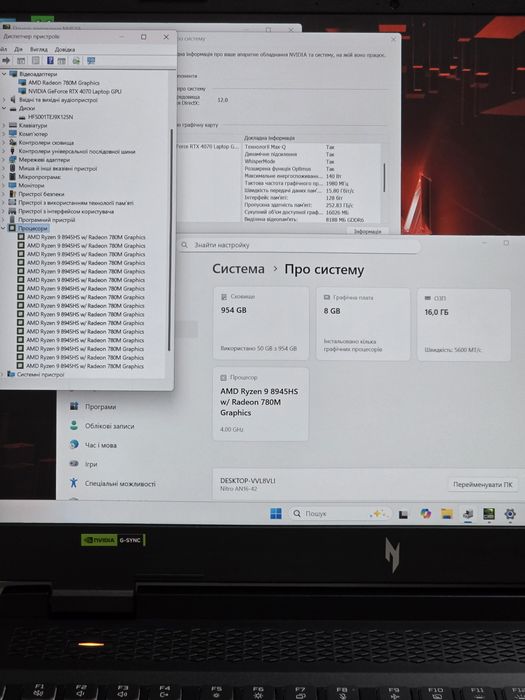Expand the Системні пристрої node
Image resolution: width=525 pixels, height=700 pixels.
point(3,374)
